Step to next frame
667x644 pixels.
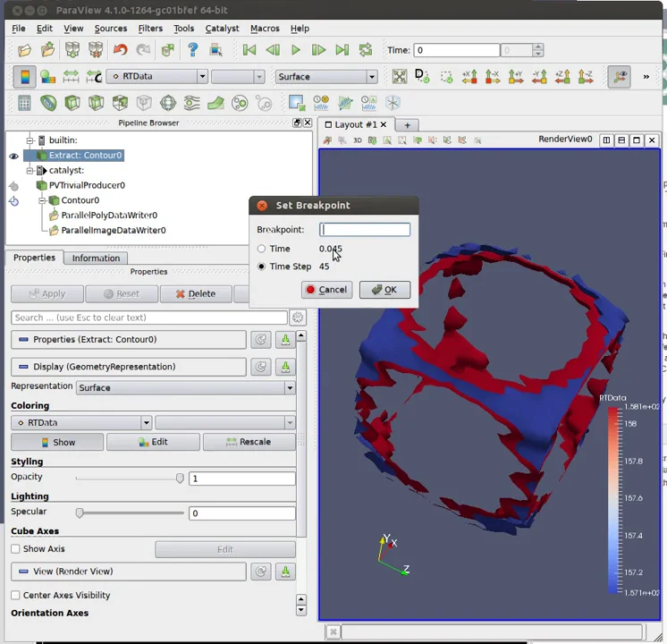[x=318, y=50]
